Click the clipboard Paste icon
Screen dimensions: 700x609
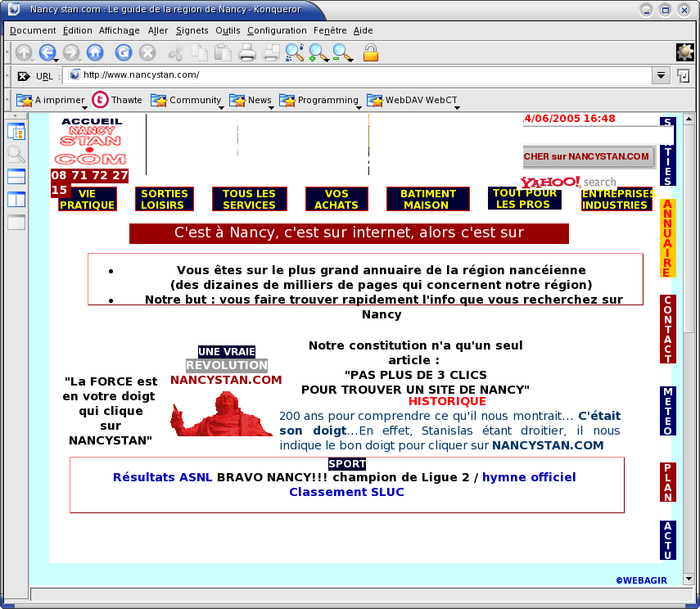(x=224, y=52)
